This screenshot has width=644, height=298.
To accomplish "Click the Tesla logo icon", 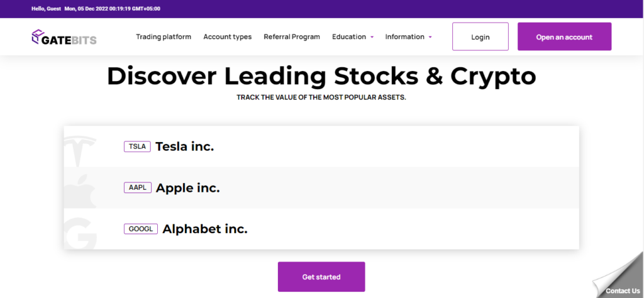I will 80,146.
